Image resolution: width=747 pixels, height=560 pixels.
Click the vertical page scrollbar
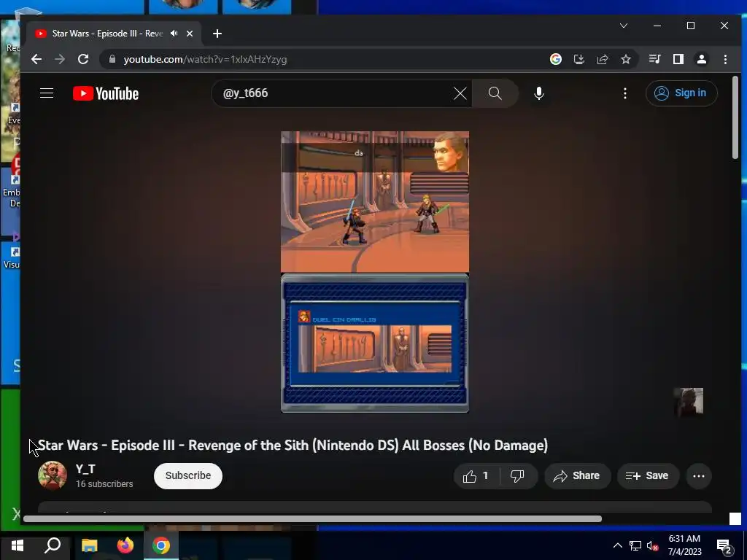(735, 117)
